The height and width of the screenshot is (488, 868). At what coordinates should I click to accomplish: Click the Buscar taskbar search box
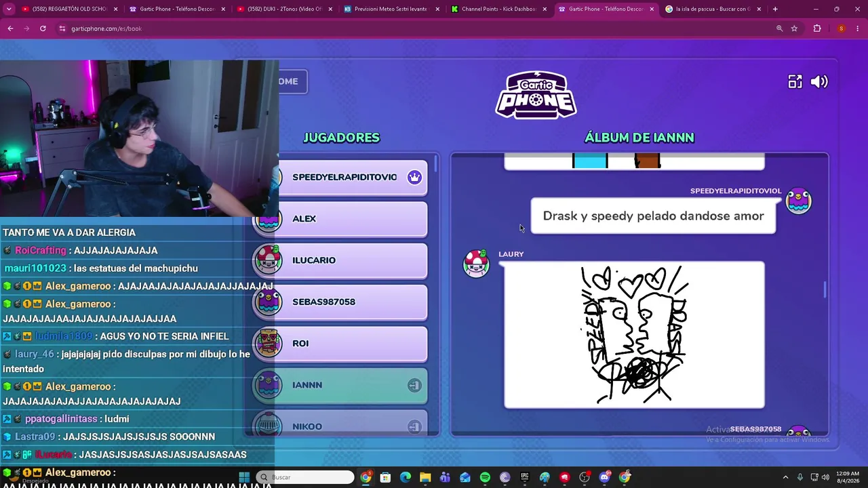pos(306,477)
